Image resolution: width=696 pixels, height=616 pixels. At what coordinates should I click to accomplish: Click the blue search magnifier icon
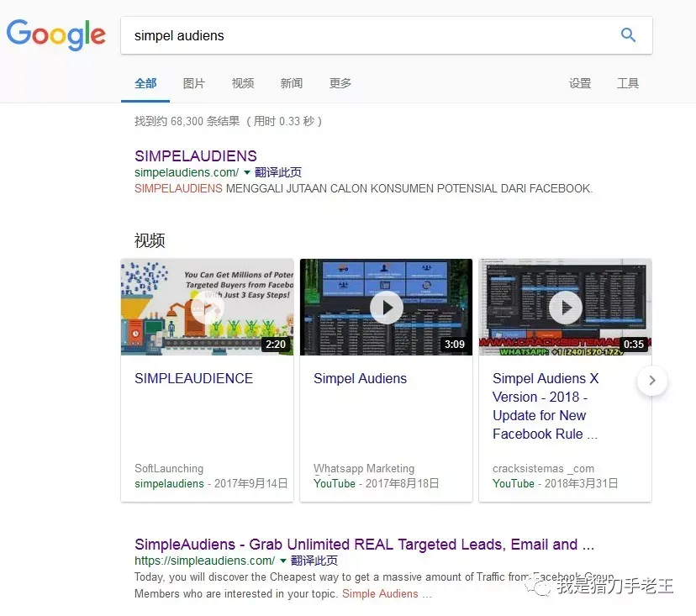point(628,34)
